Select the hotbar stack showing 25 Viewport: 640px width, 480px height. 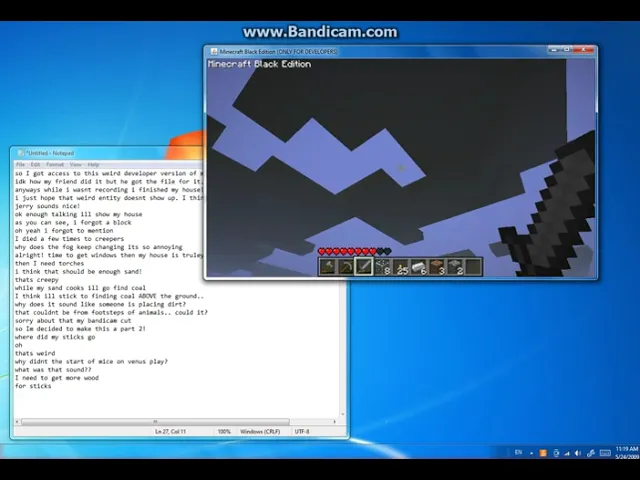coord(401,266)
